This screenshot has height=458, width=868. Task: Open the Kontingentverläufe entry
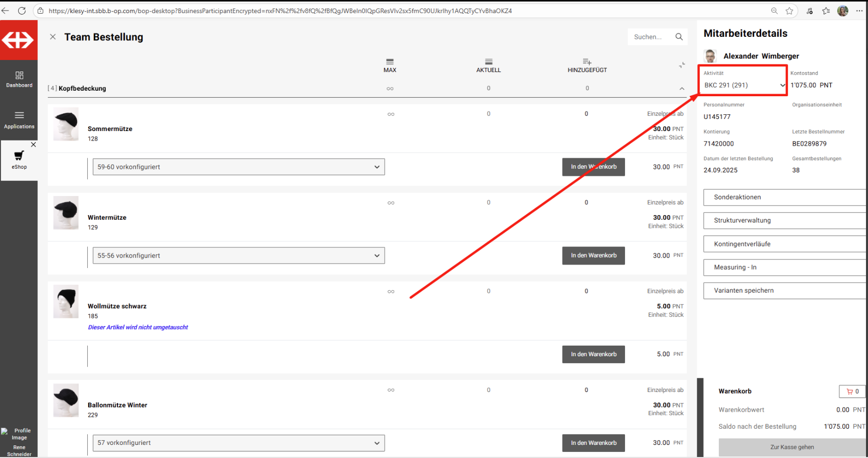point(784,244)
